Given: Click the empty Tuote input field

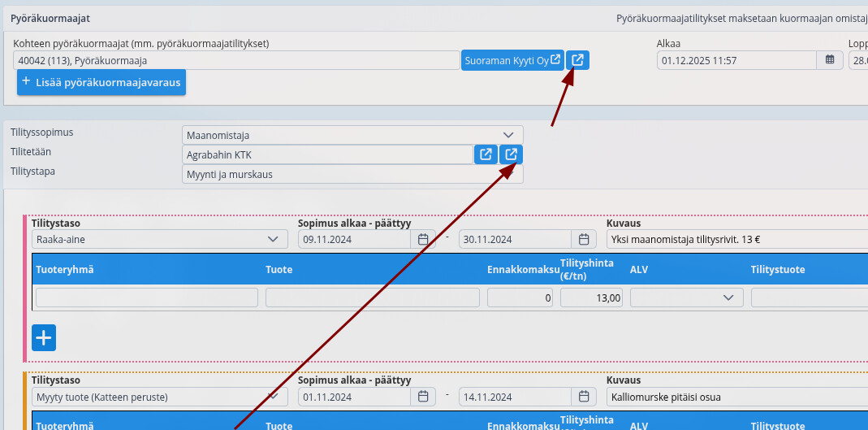Looking at the screenshot, I should 372,298.
